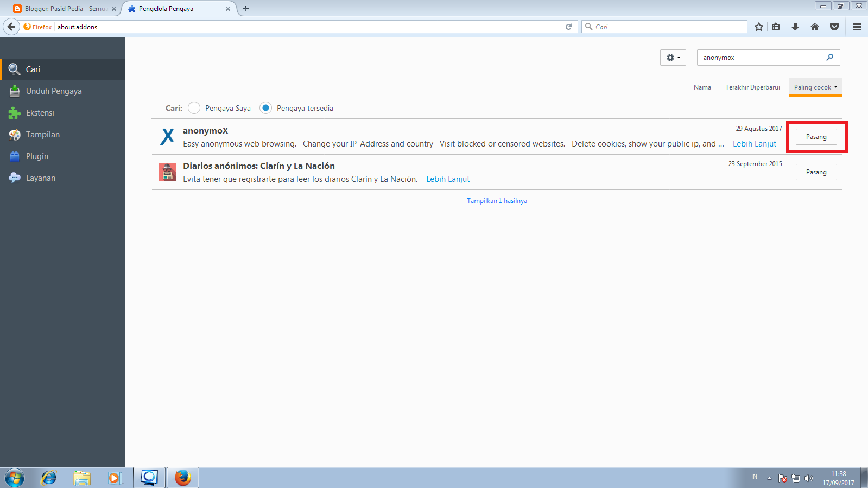Open a new tab with plus button
The height and width of the screenshot is (488, 868).
(246, 9)
